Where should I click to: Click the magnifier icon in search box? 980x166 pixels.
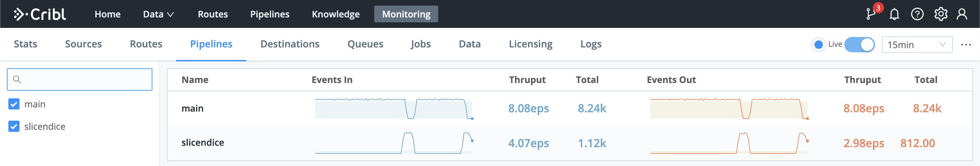(17, 80)
